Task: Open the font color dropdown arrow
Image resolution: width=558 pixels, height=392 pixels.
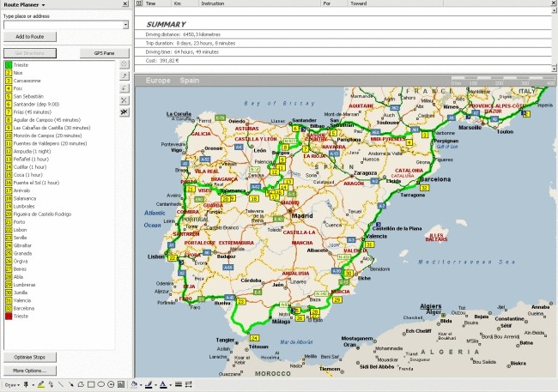Action: [170, 384]
